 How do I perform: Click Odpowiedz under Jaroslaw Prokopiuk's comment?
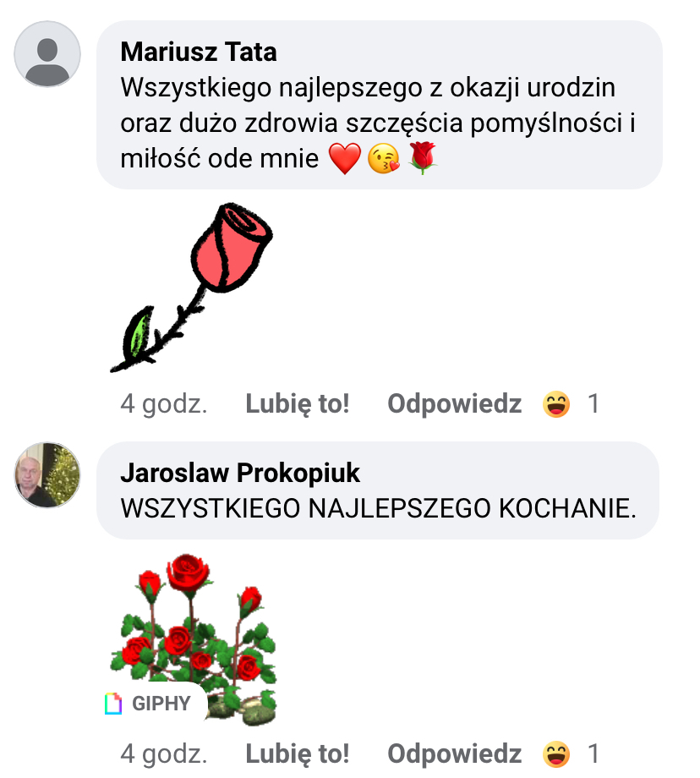[x=454, y=753]
